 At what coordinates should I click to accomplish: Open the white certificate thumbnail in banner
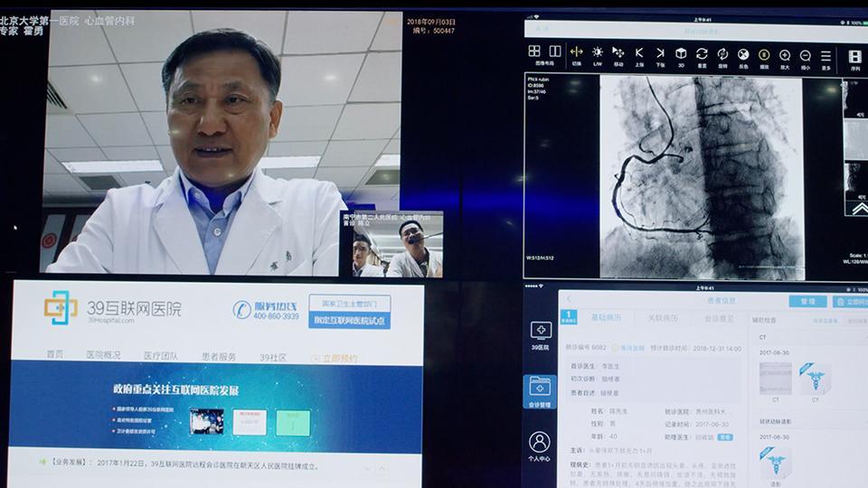250,422
